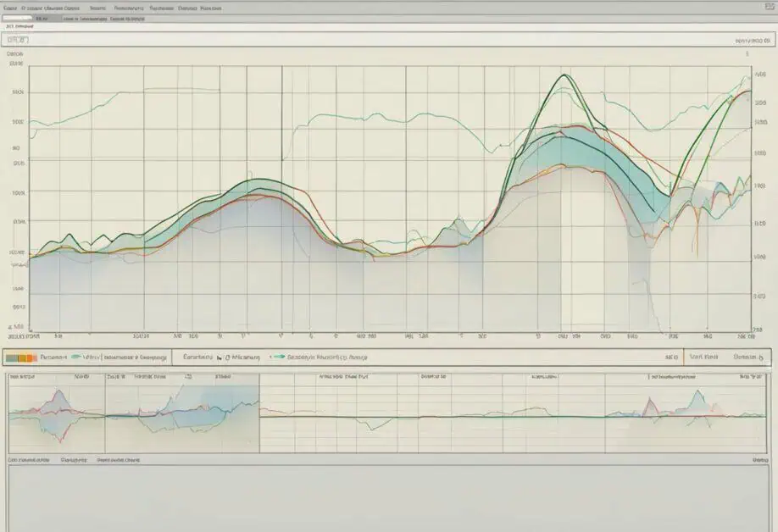This screenshot has width=778, height=532.
Task: Click the small cursor icon in the legend bar
Action: 220,357
